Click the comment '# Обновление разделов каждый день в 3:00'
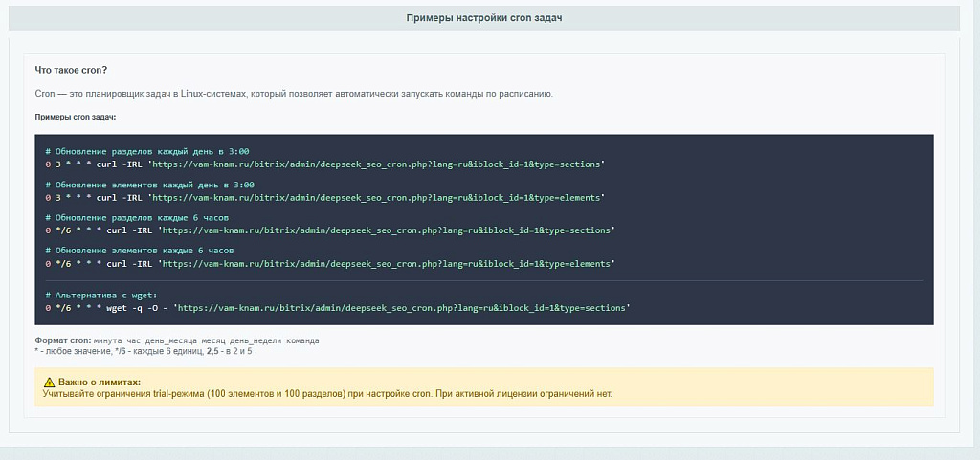The height and width of the screenshot is (460, 980). coord(146,151)
